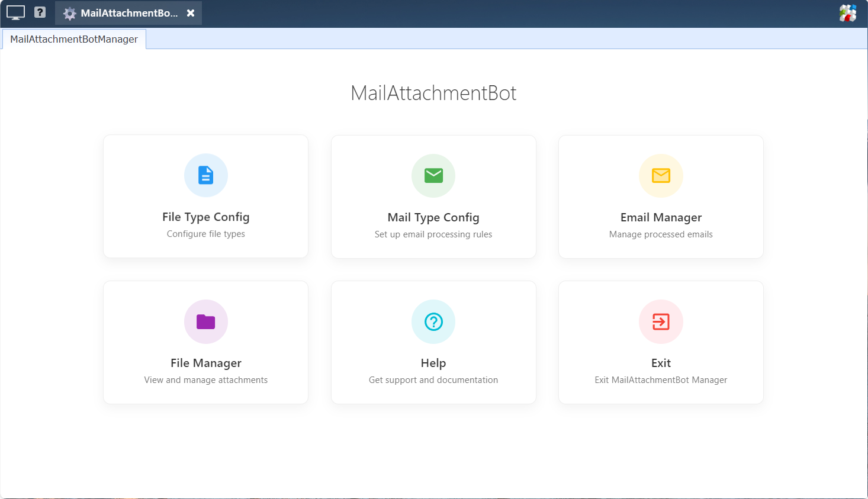Click 'Manage processed emails' text
The width and height of the screenshot is (868, 499).
tap(661, 234)
